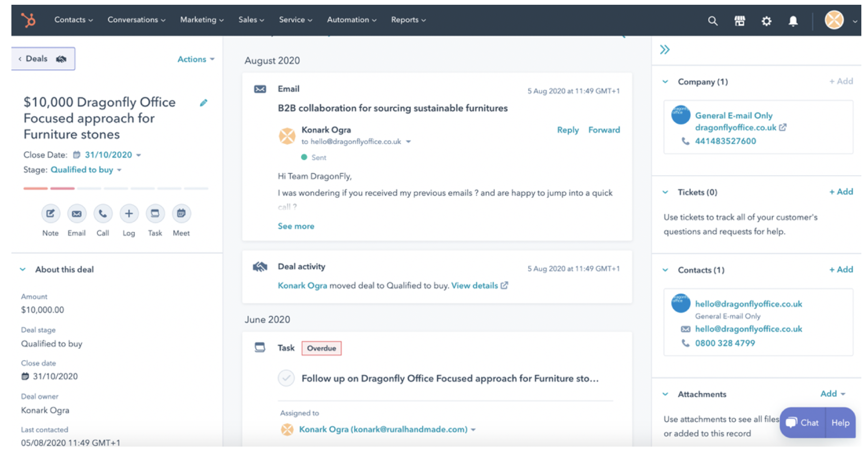Open Stage Qualified to buy dropdown
Viewport: 868px width, 458px height.
click(86, 170)
